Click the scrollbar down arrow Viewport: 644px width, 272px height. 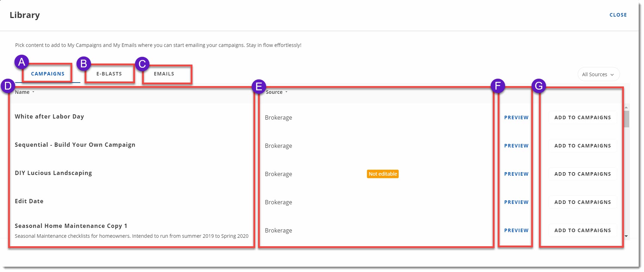[626, 236]
